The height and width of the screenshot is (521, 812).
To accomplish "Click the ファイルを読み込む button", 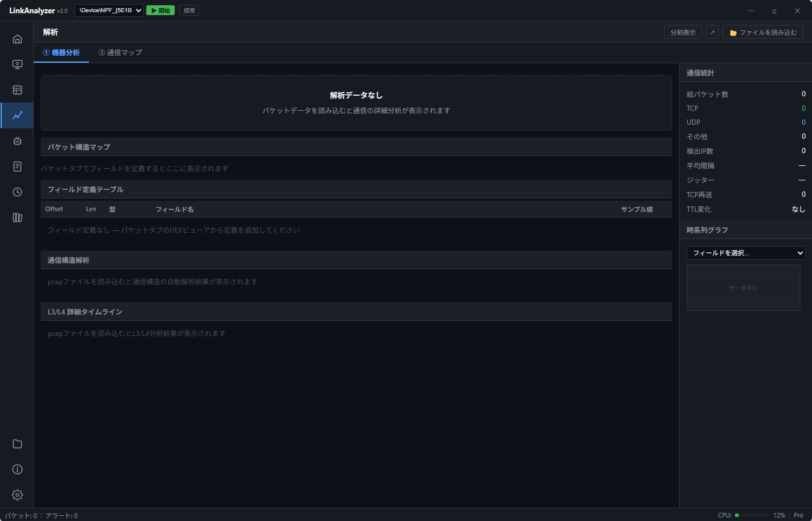I will coord(763,32).
